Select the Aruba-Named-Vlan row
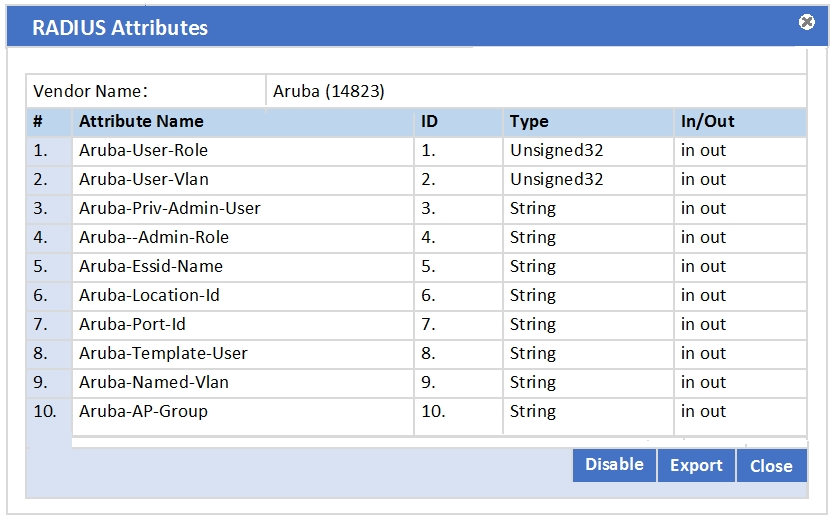Image resolution: width=839 pixels, height=525 pixels. coord(153,383)
